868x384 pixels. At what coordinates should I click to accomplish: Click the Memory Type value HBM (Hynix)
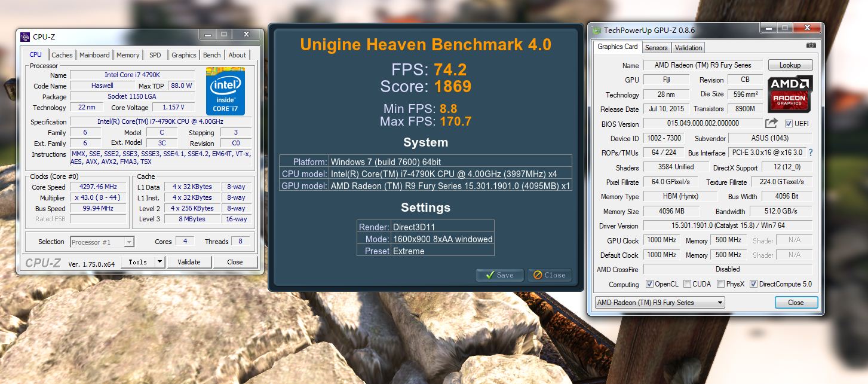click(681, 196)
